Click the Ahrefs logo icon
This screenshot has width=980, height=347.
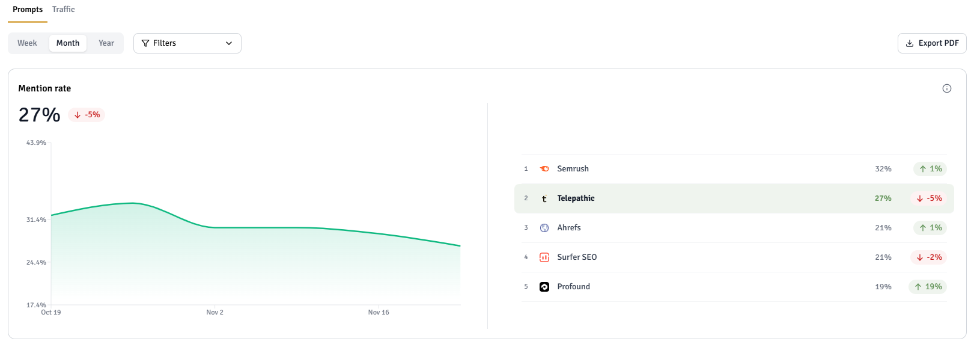(x=544, y=228)
